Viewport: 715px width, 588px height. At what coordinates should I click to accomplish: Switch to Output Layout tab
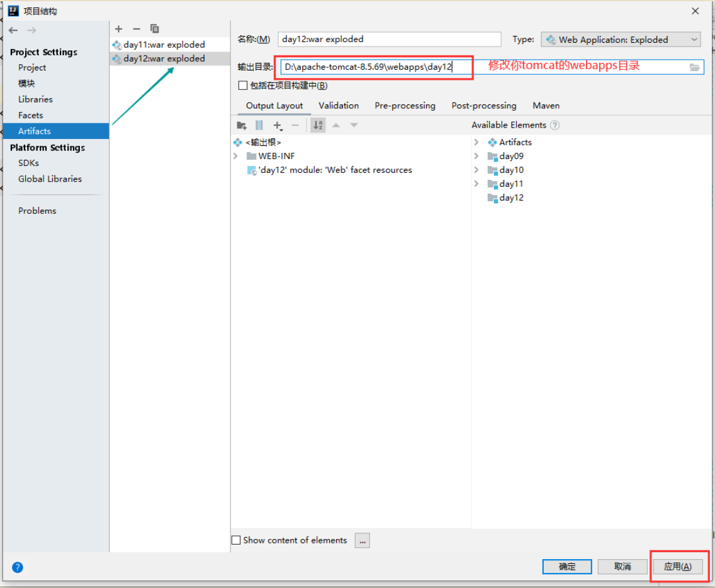(274, 106)
